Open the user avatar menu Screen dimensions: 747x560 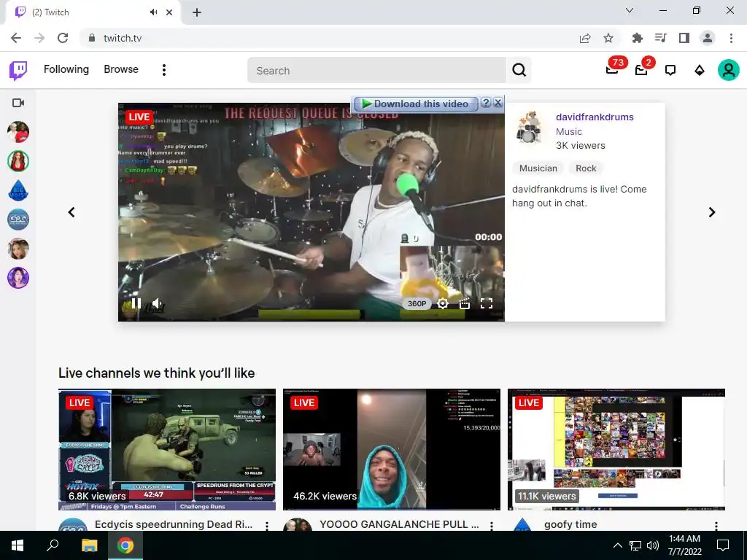click(729, 71)
